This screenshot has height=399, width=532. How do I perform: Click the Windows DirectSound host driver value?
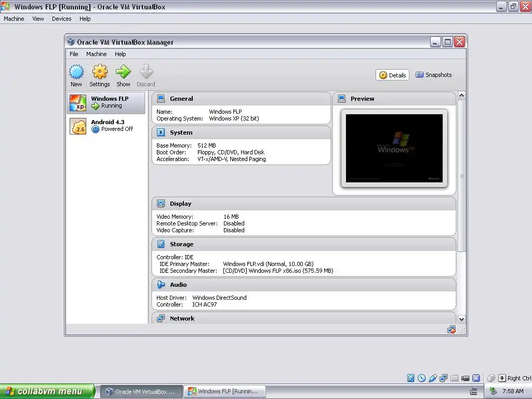[220, 298]
